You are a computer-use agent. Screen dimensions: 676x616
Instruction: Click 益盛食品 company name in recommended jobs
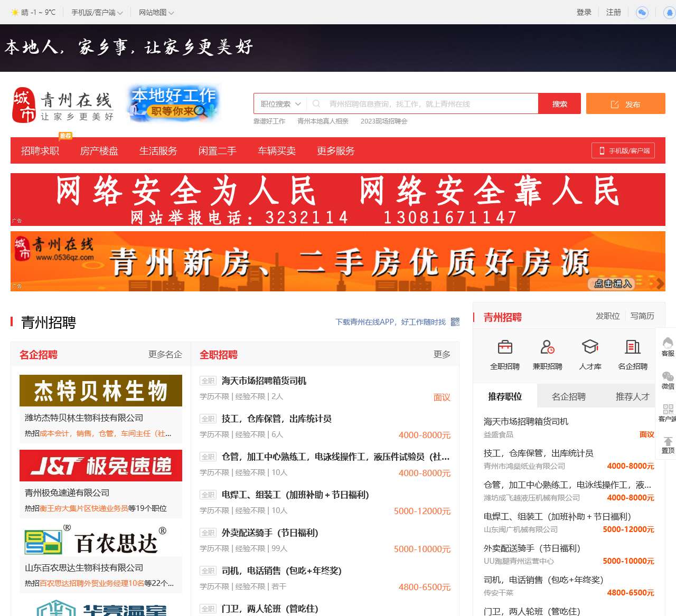click(499, 434)
